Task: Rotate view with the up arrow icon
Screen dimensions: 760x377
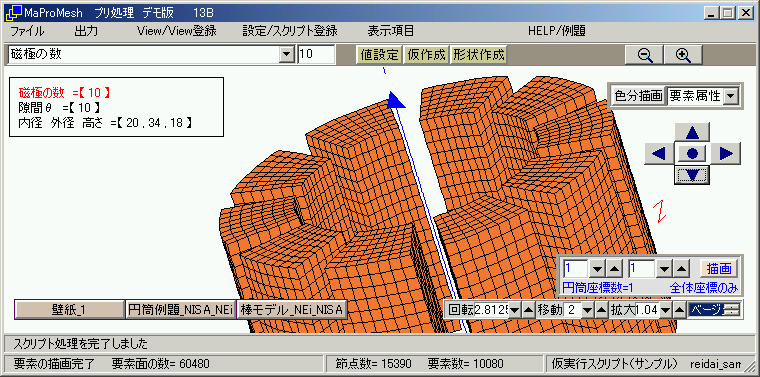Action: click(692, 132)
